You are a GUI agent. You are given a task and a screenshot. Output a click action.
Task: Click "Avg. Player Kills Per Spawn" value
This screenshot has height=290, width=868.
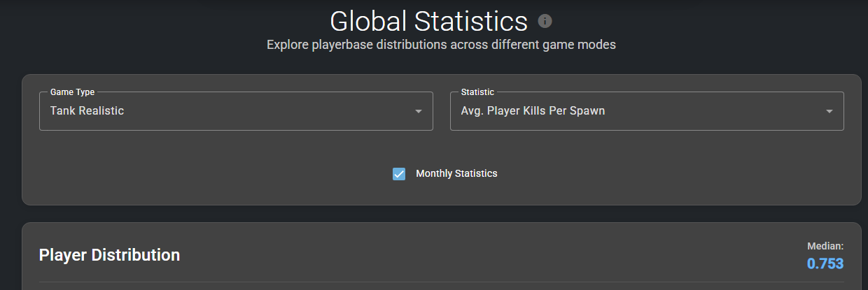click(533, 110)
